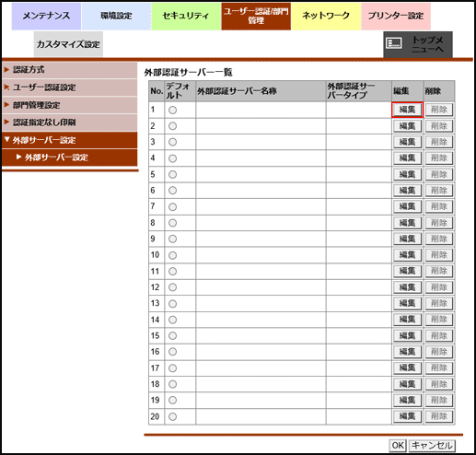Image resolution: width=476 pixels, height=455 pixels.
Task: Open セキュリティ tab
Action: tap(186, 16)
